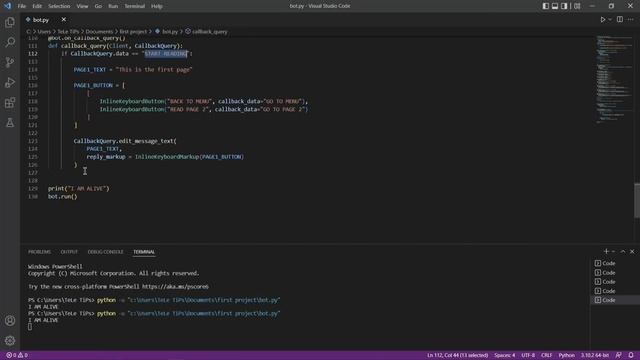Open the feedback icon in status bar
Image resolution: width=640 pixels, height=360 pixels.
[x=619, y=355]
